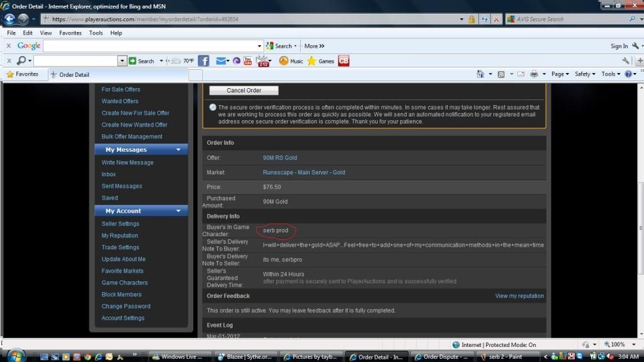This screenshot has width=644, height=362.
Task: Collapse the My Messages section
Action: coord(178,150)
